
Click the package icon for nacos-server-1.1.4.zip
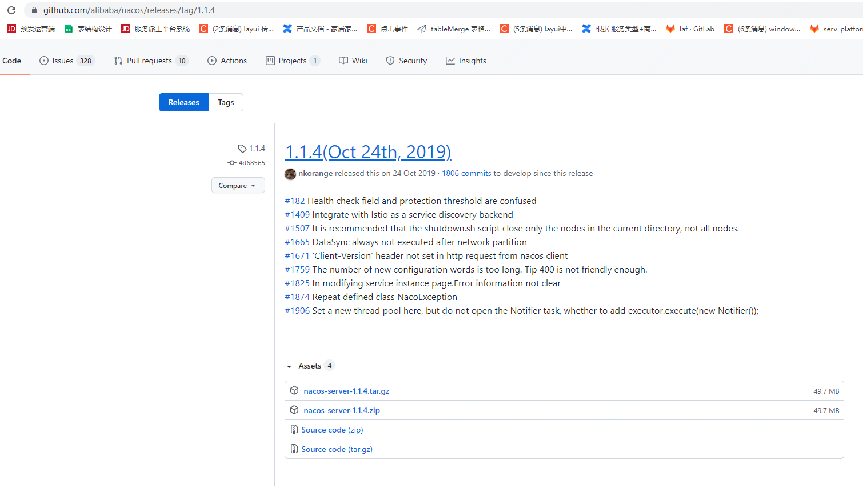(294, 410)
